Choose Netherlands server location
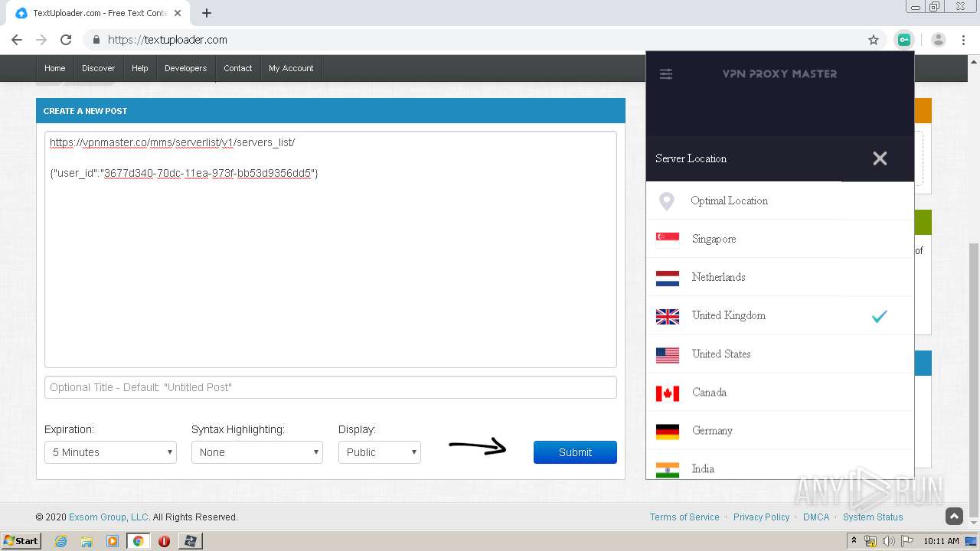 (780, 277)
